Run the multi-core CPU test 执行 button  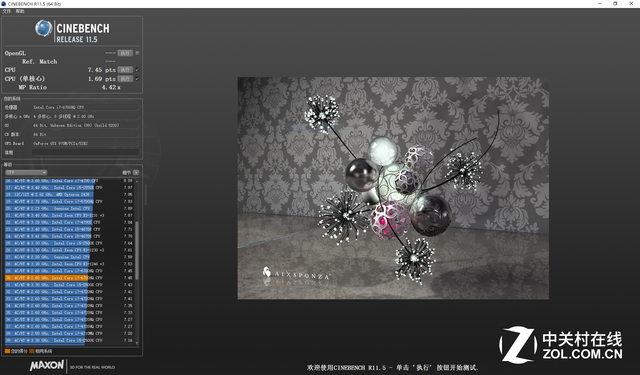point(125,70)
